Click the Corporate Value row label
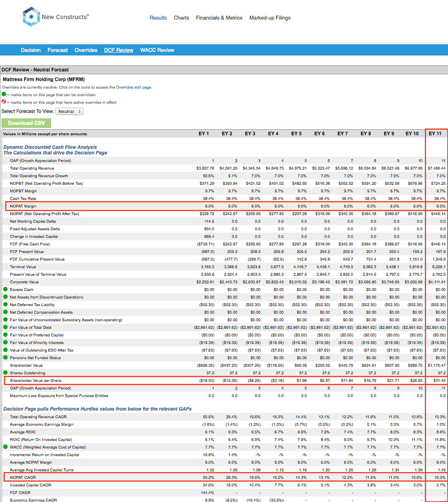This screenshot has height=502, width=448. click(x=24, y=282)
